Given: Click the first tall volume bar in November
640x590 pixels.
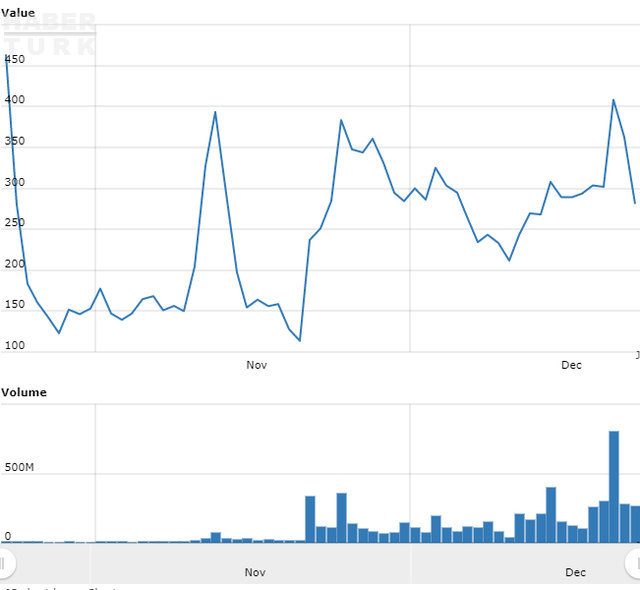Looking at the screenshot, I should [x=310, y=519].
